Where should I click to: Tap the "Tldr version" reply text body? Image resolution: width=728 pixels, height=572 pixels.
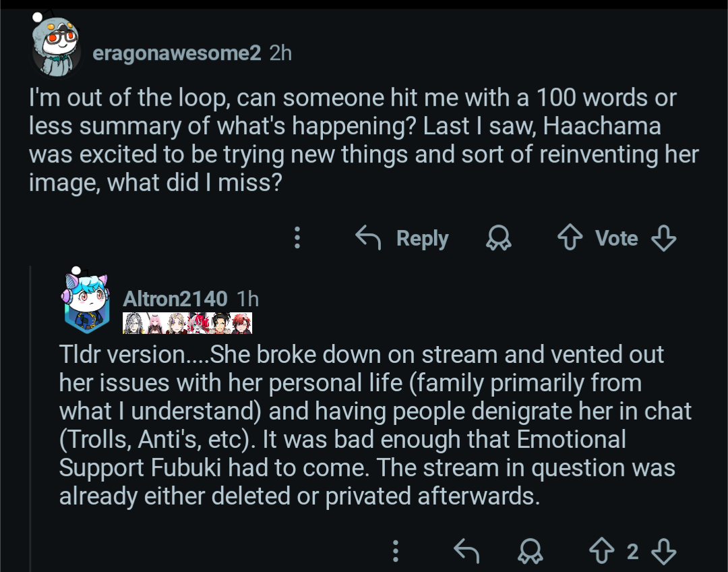371,425
